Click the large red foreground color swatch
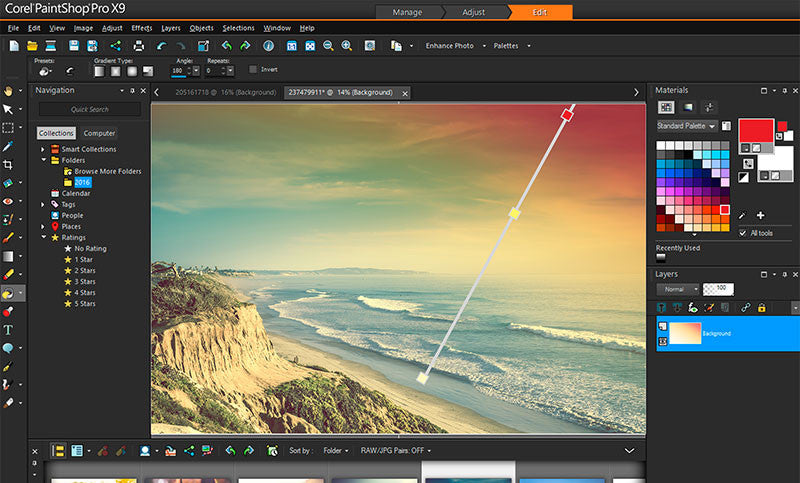This screenshot has width=800, height=483. [757, 130]
